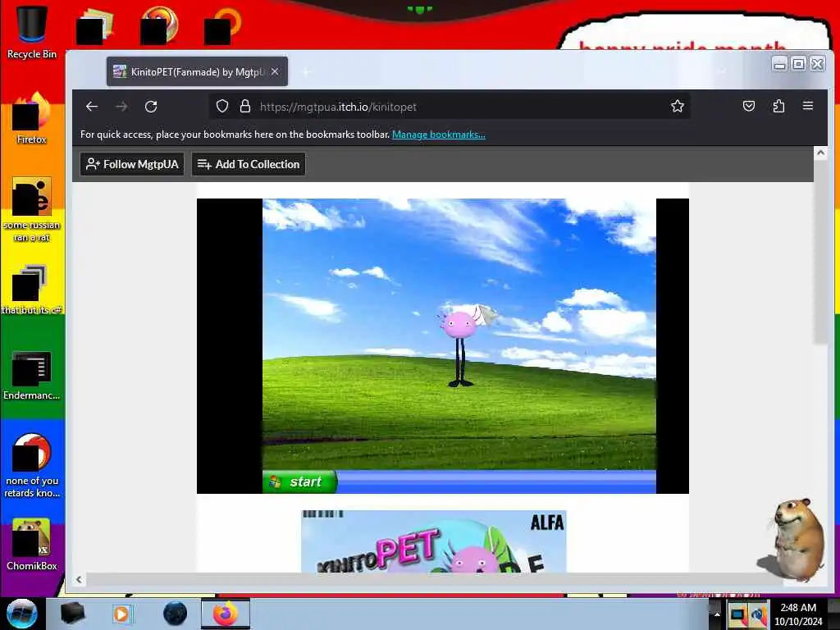Open the 'none of you' desktop shortcut

tap(32, 465)
